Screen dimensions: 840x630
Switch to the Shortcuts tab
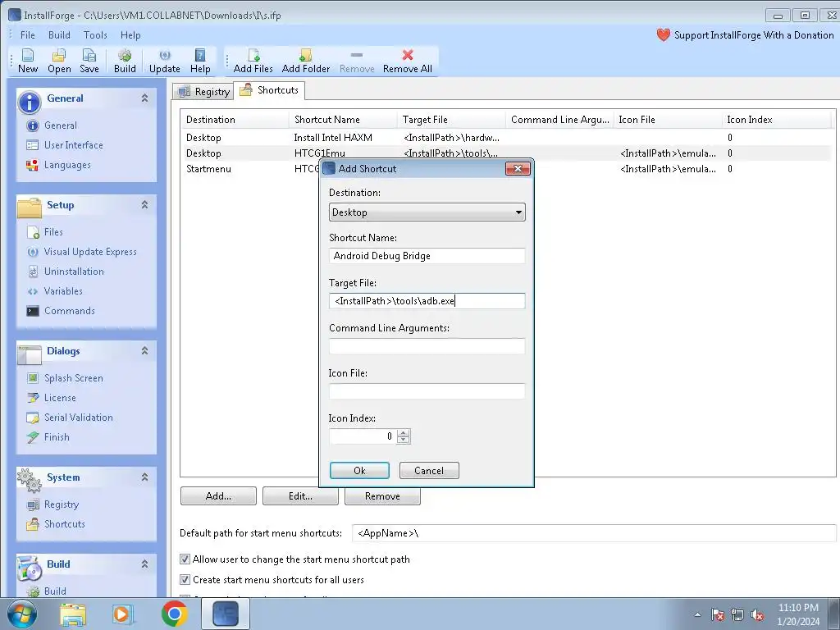[x=269, y=90]
